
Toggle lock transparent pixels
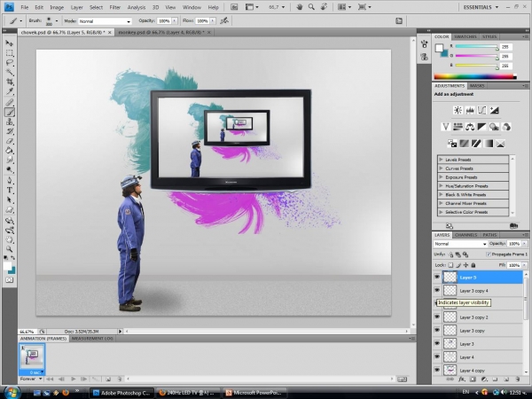(x=450, y=265)
